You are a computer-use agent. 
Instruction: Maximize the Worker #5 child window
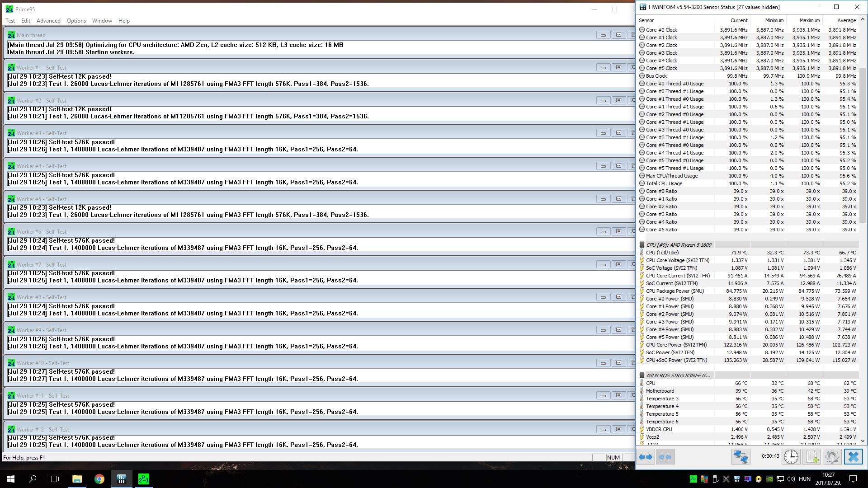[x=618, y=199]
